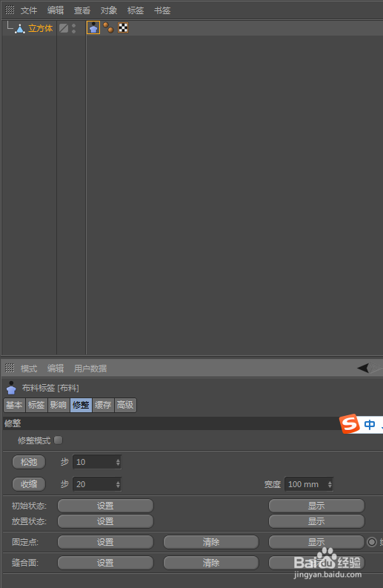Click 显示 for 初始状态
383x588 pixels.
coord(316,506)
